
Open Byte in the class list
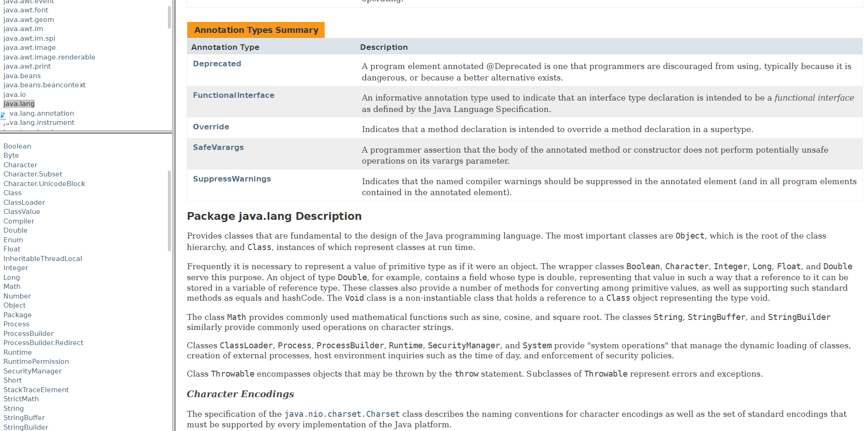[11, 155]
